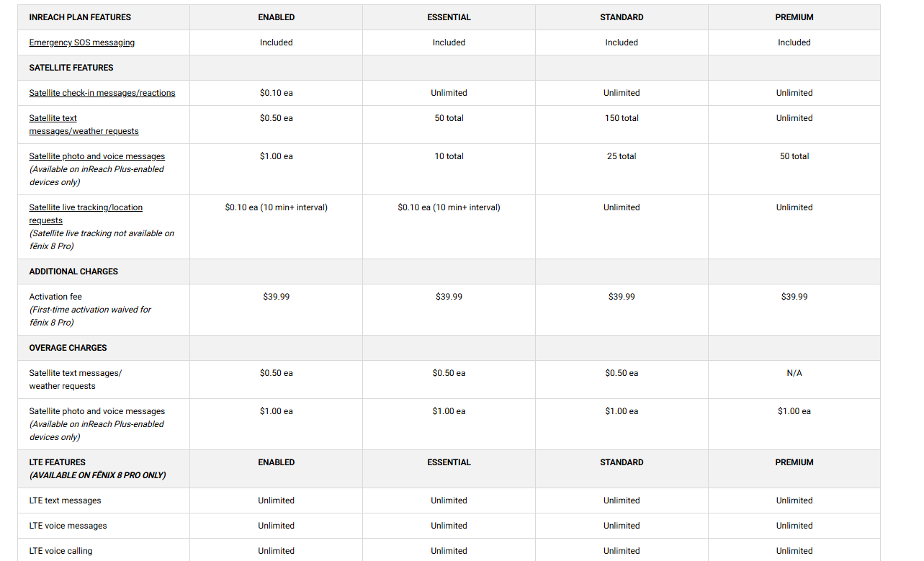Select the 150 total cell
The image size is (924, 561).
coord(622,118)
